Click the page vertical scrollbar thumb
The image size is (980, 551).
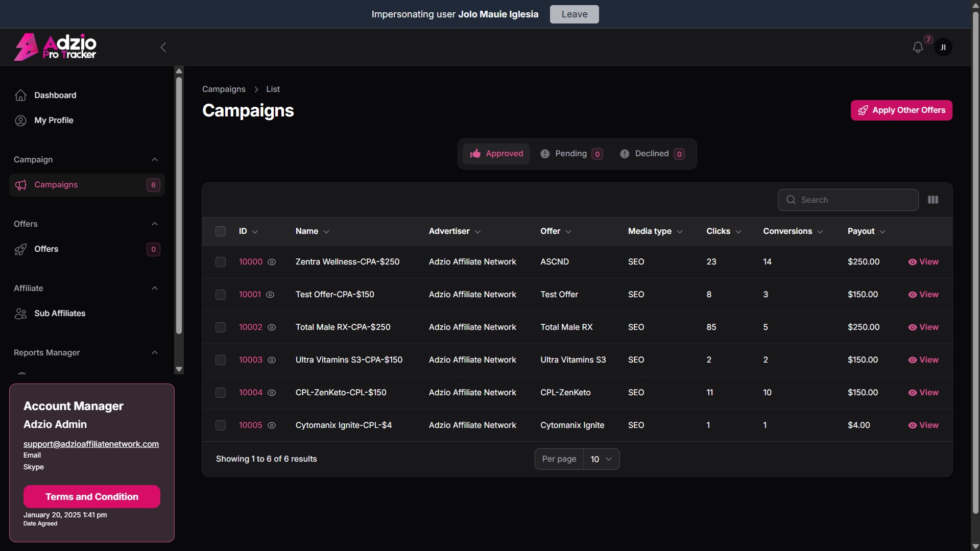point(975,262)
